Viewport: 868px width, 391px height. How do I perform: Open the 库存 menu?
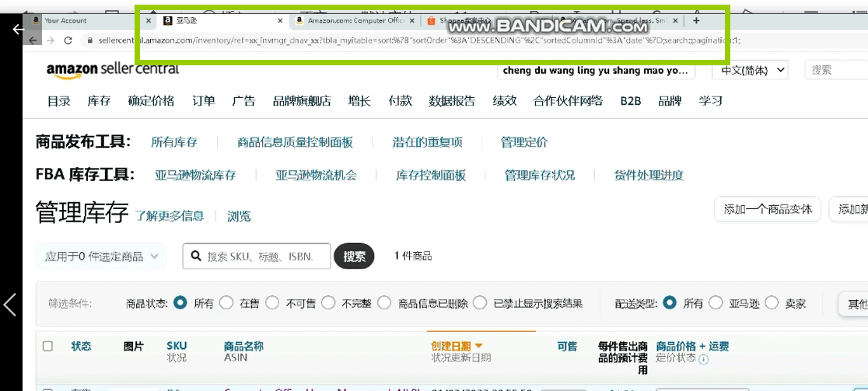pos(99,100)
